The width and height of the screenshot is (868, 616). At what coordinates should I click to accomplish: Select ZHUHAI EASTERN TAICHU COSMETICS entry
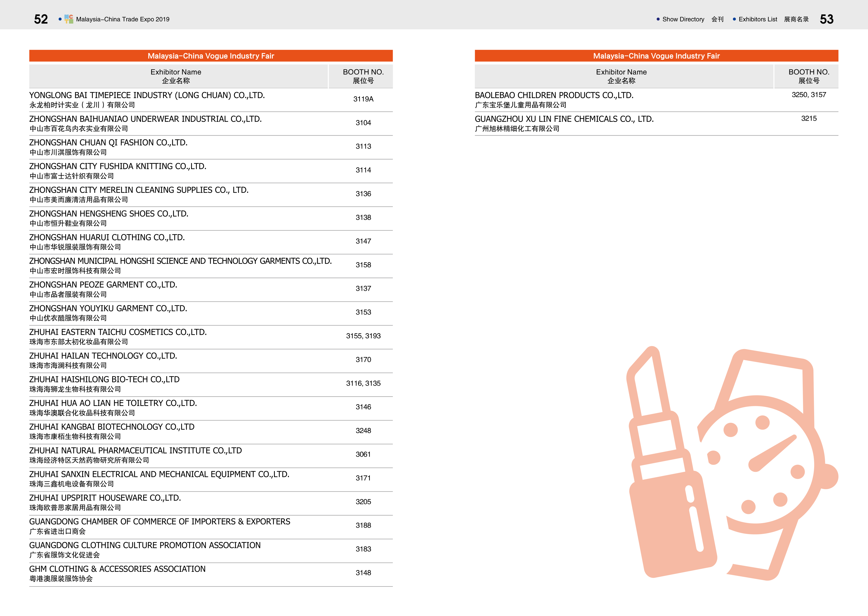(x=118, y=337)
